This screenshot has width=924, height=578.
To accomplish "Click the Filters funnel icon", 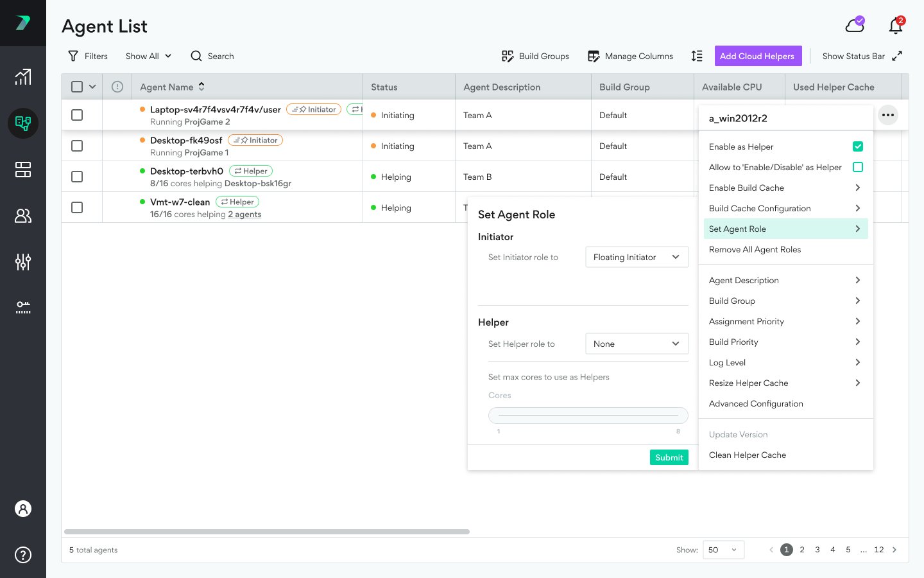I will coord(73,56).
